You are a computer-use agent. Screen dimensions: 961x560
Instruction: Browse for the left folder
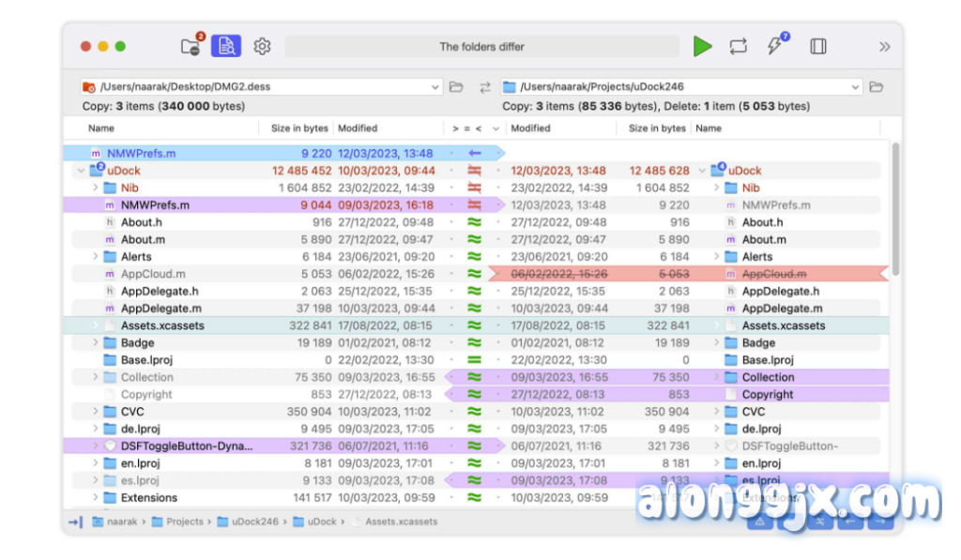(456, 87)
